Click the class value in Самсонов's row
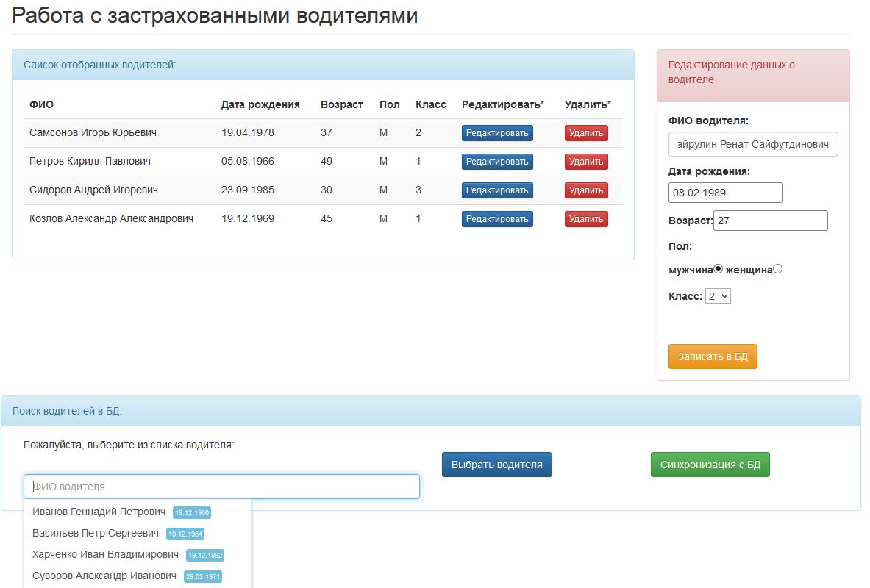This screenshot has height=588, width=870. click(418, 132)
